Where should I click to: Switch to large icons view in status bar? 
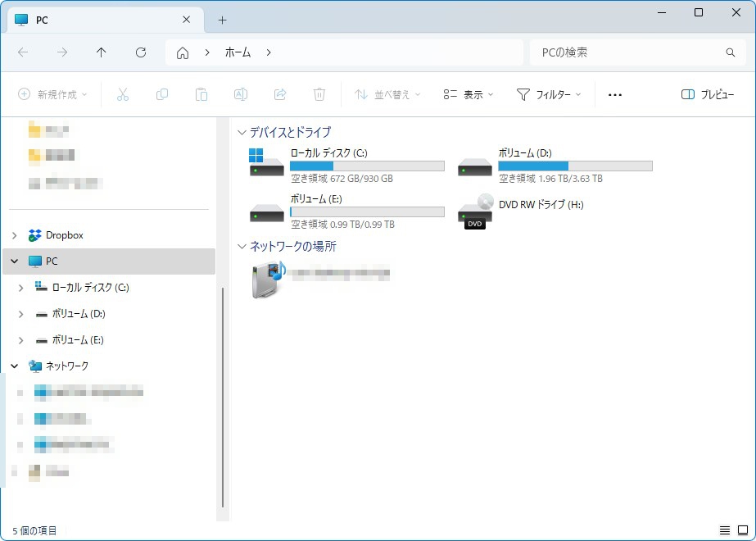[x=743, y=530]
